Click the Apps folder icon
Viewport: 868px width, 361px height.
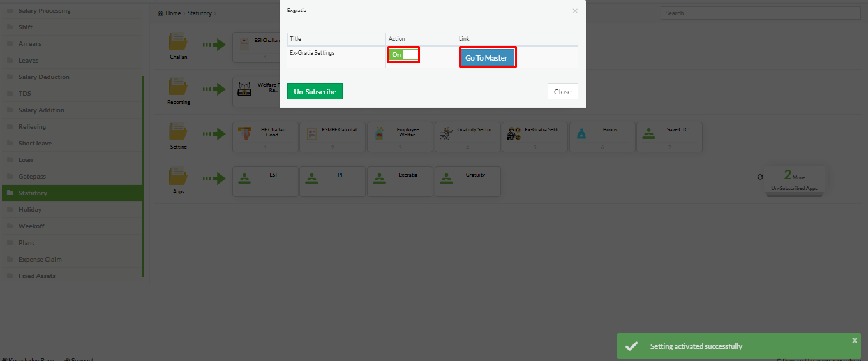click(x=179, y=176)
